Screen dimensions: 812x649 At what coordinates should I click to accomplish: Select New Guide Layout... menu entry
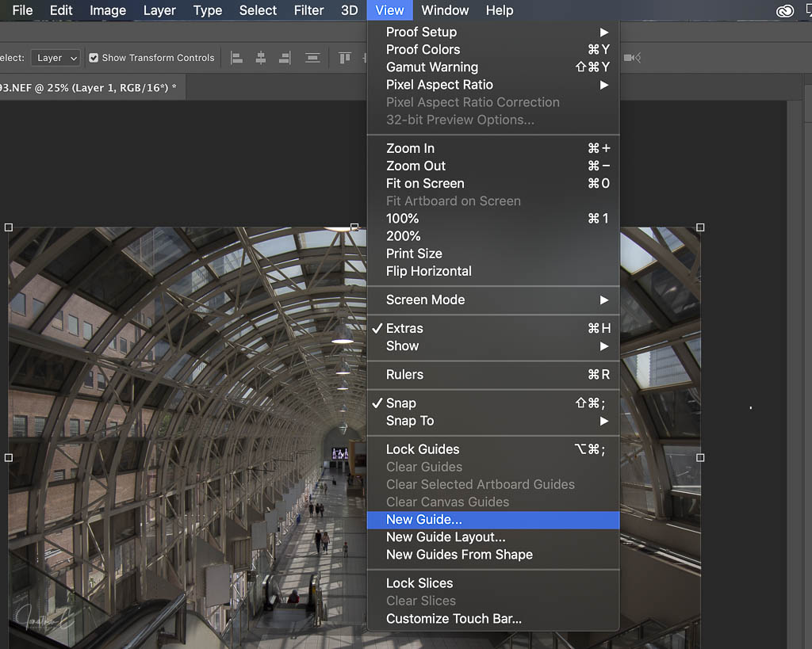coord(445,537)
